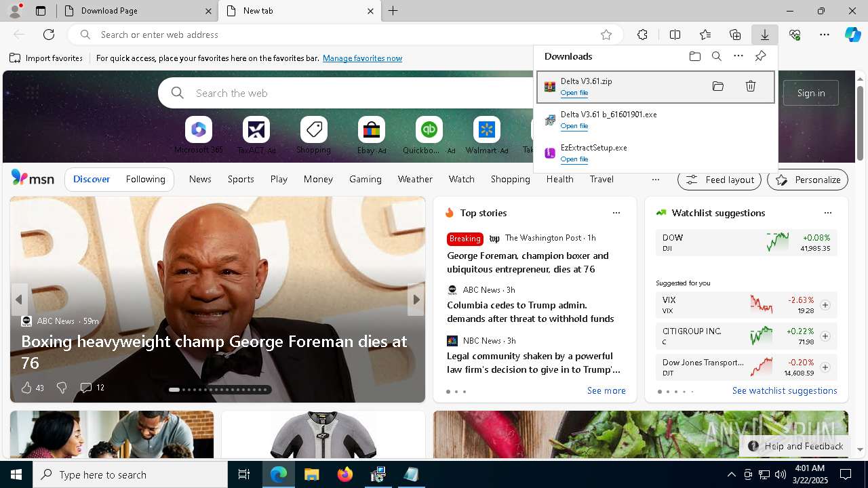
Task: Click the Personalize button
Action: pos(808,180)
